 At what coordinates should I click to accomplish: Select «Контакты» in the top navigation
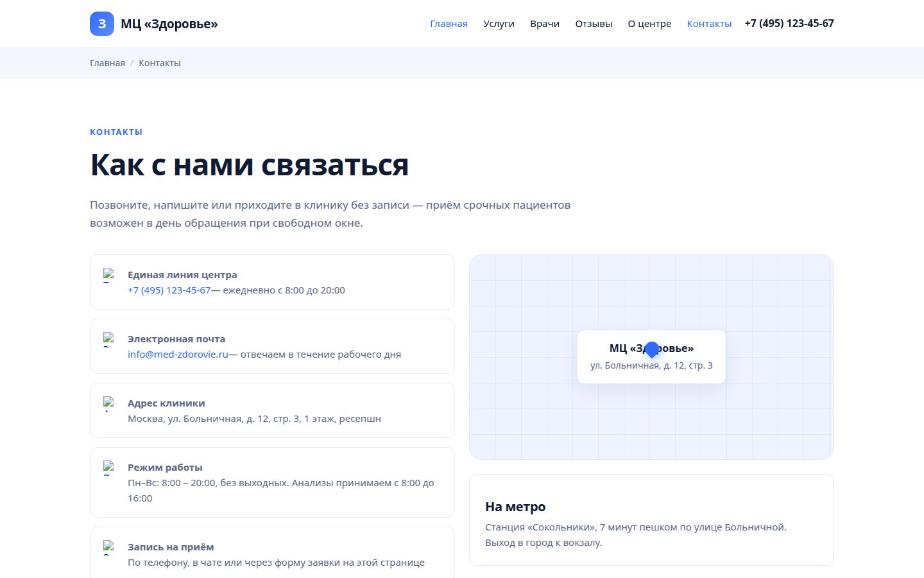(709, 24)
